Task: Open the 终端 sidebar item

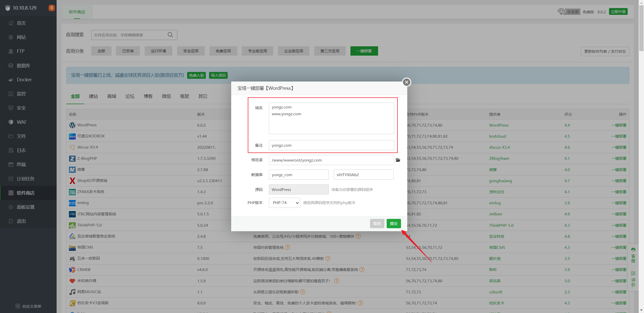Action: pyautogui.click(x=28, y=165)
